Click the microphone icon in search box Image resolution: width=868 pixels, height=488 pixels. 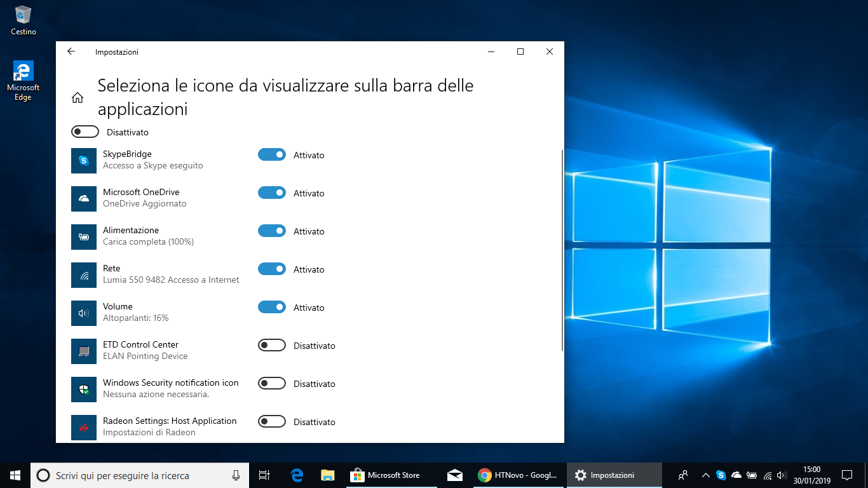coord(236,475)
